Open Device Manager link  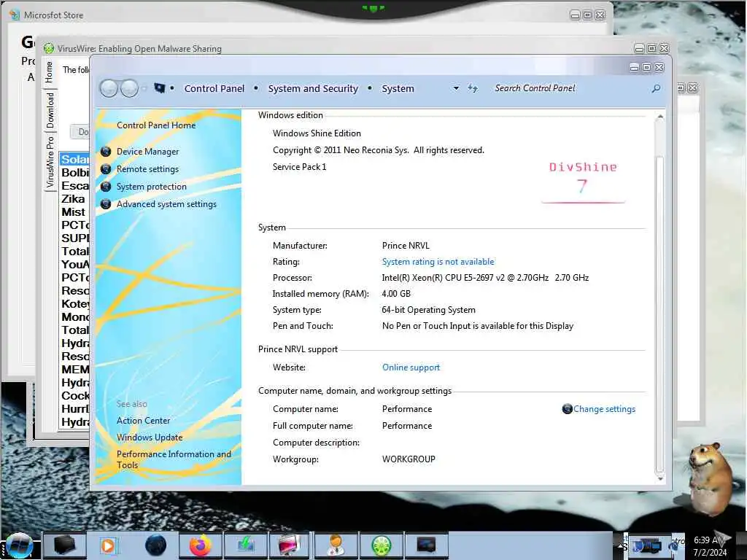click(x=147, y=152)
